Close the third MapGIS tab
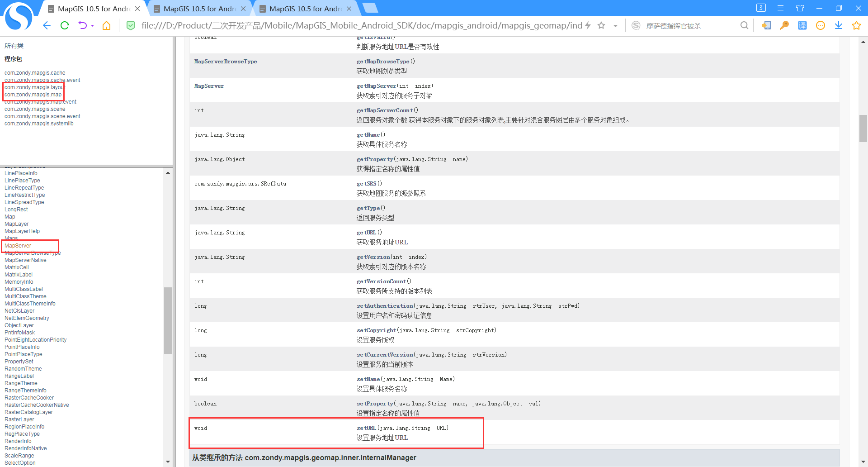Viewport: 868px width, 467px height. point(349,9)
